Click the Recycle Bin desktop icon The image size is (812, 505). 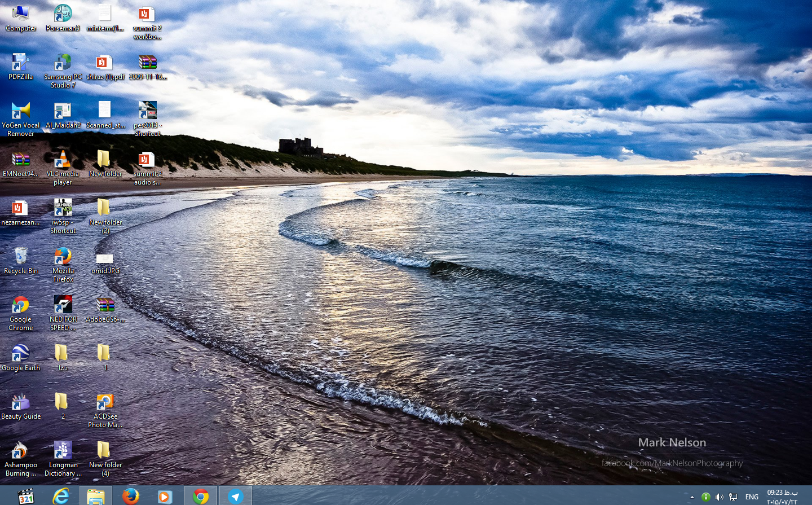[21, 257]
